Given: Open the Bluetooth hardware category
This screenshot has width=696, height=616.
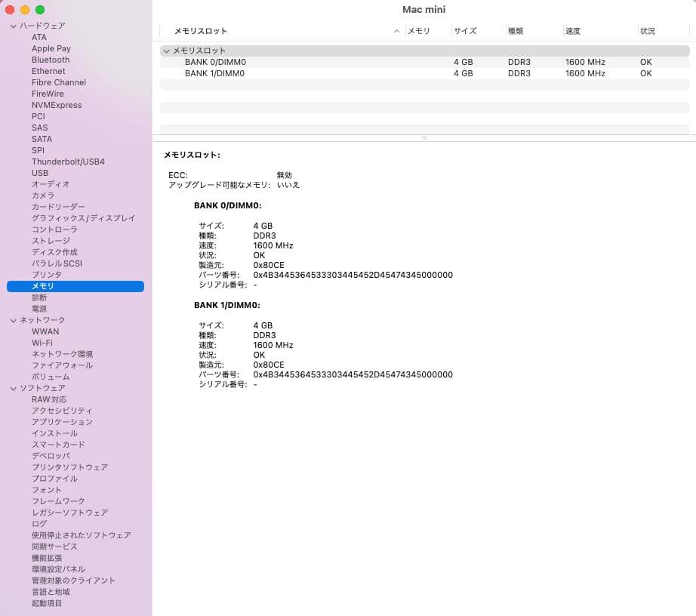Looking at the screenshot, I should pos(50,60).
